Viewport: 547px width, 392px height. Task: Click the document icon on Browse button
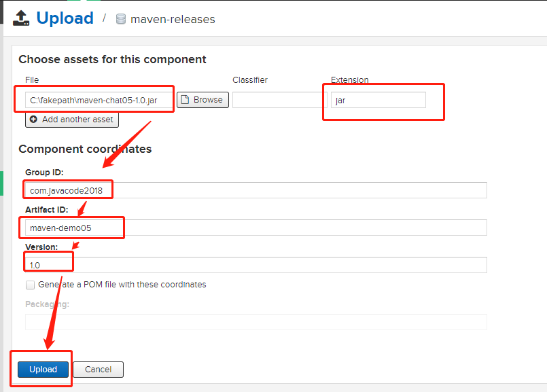185,100
